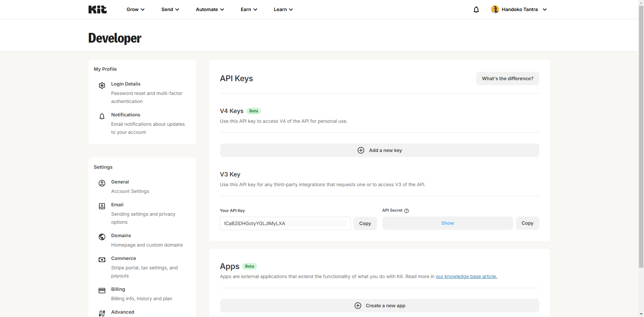Click the Commerce cash icon
The height and width of the screenshot is (317, 644).
pos(102,260)
